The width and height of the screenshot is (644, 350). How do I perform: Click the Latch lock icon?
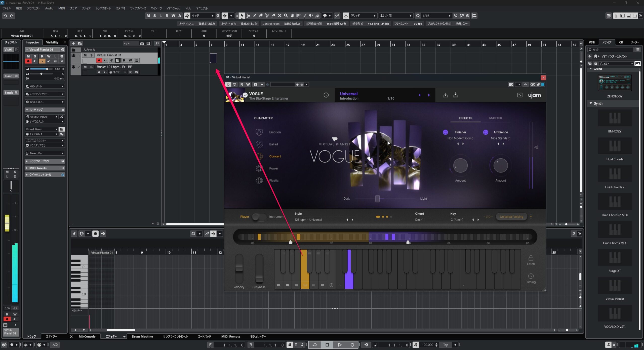531,258
